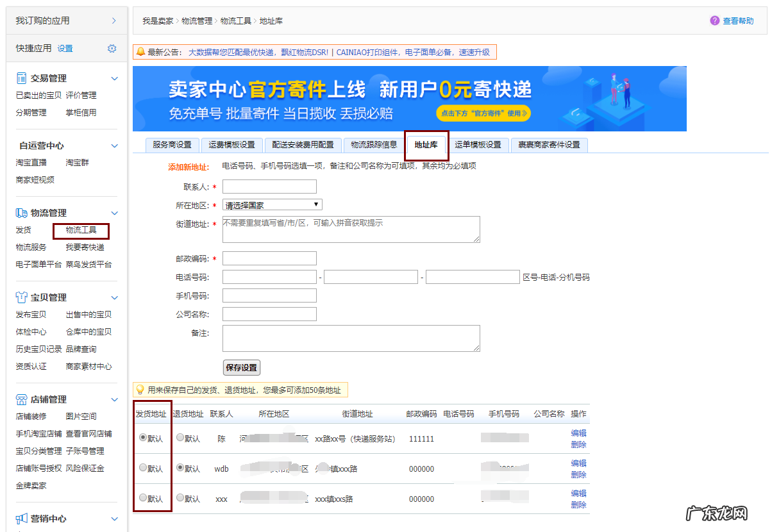Collapse the 自运营中心 sidebar section

tap(115, 145)
